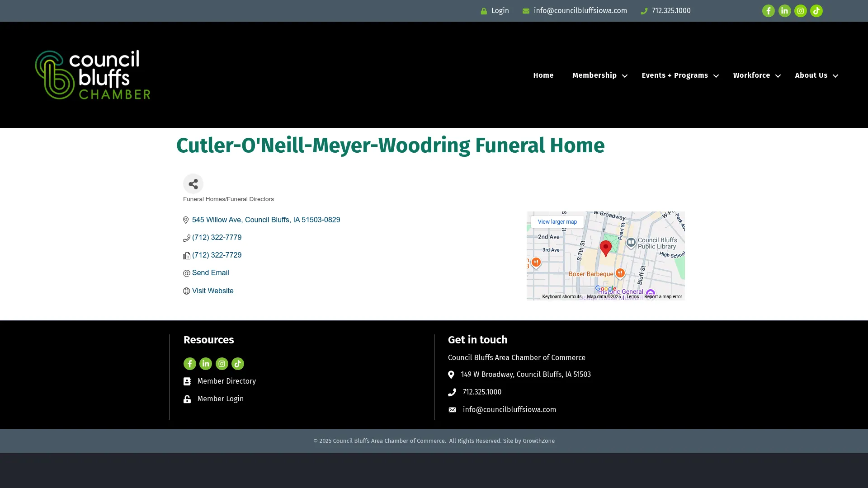
Task: Open the Facebook page from the top bar
Action: click(769, 10)
